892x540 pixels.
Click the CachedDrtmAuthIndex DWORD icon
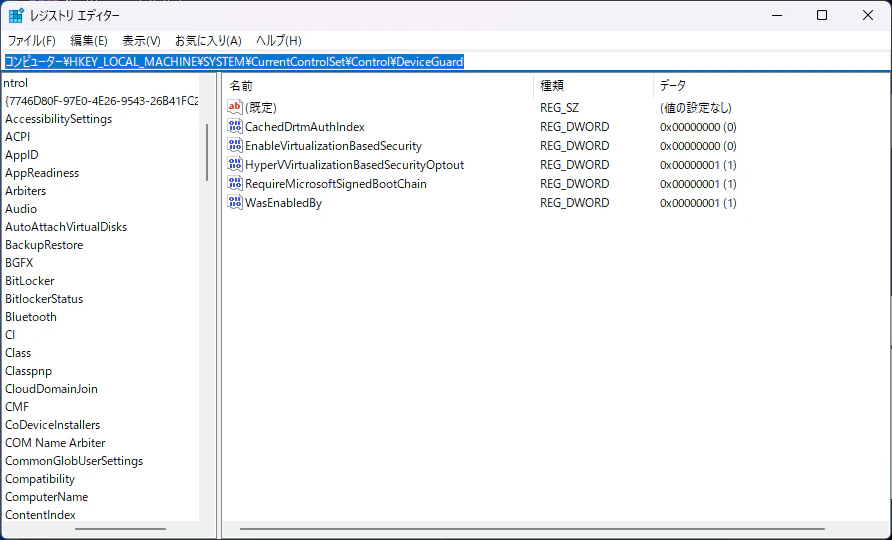pyautogui.click(x=235, y=126)
